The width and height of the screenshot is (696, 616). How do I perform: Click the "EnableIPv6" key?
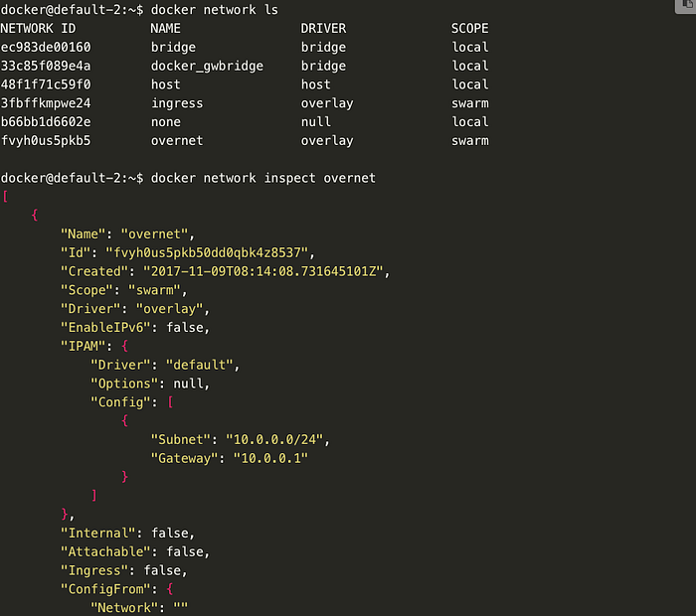click(x=105, y=327)
